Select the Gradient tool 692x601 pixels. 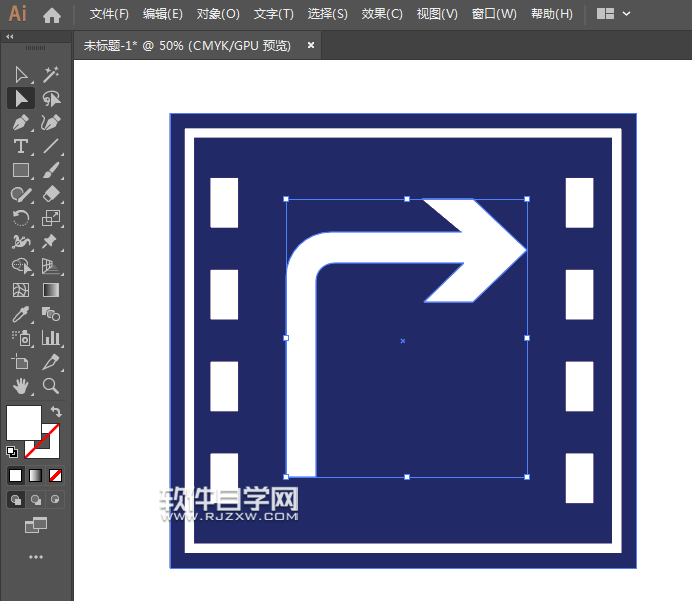click(51, 290)
